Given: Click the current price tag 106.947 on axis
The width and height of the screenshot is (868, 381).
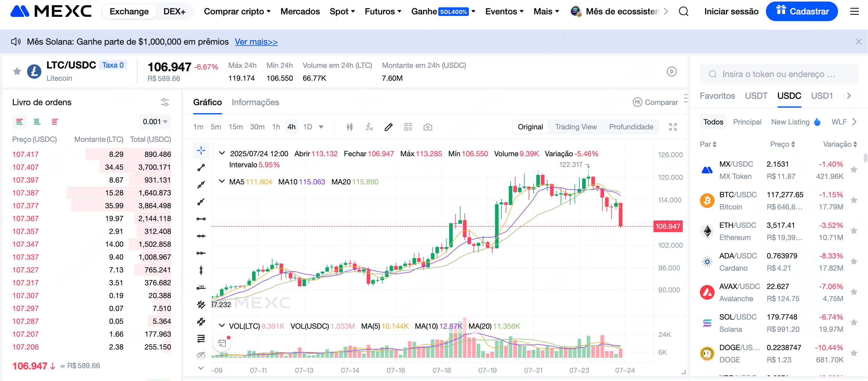Looking at the screenshot, I should pyautogui.click(x=668, y=226).
